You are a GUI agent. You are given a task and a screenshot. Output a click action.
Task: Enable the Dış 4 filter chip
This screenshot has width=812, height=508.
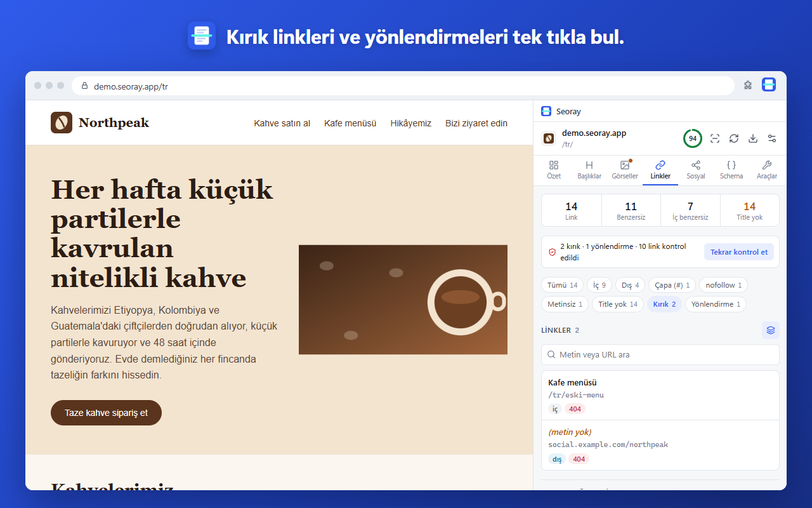coord(631,285)
